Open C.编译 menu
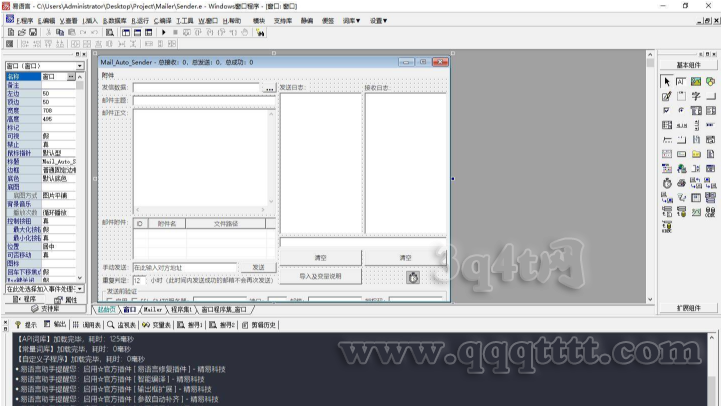 click(x=162, y=21)
